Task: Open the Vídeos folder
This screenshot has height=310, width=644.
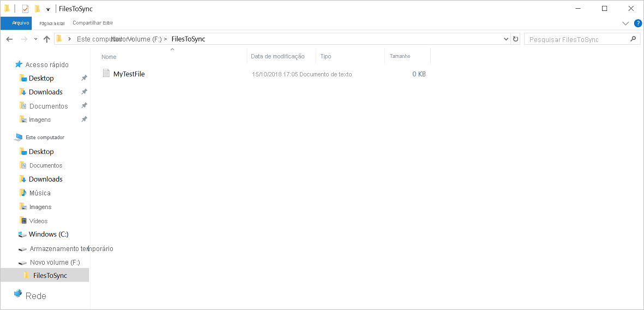Action: pos(38,221)
